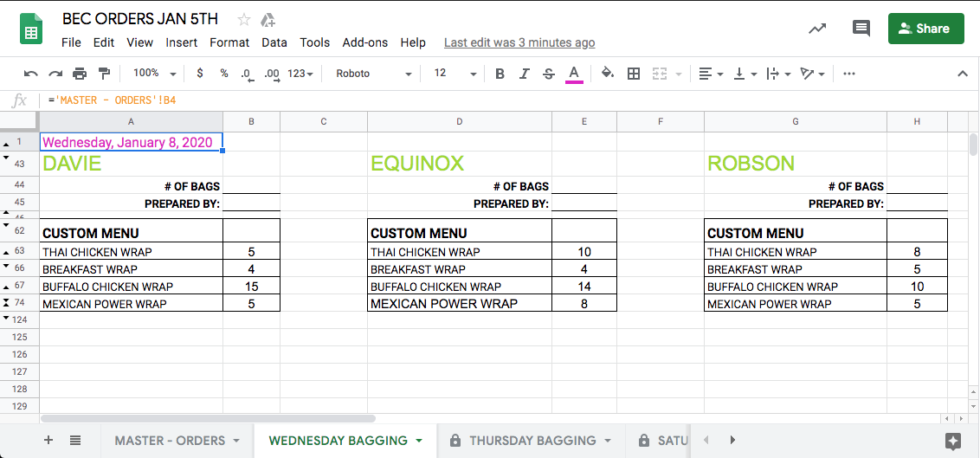
Task: Click the fill color bucket icon
Action: 608,74
